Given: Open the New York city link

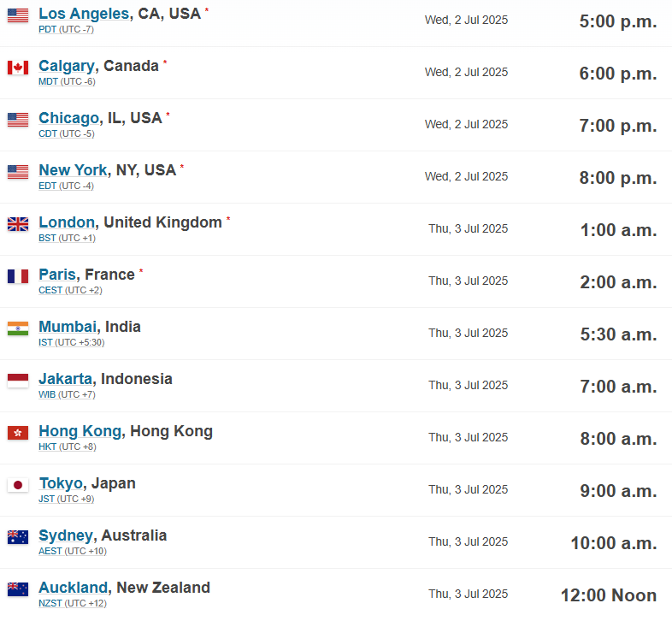Looking at the screenshot, I should [x=73, y=170].
